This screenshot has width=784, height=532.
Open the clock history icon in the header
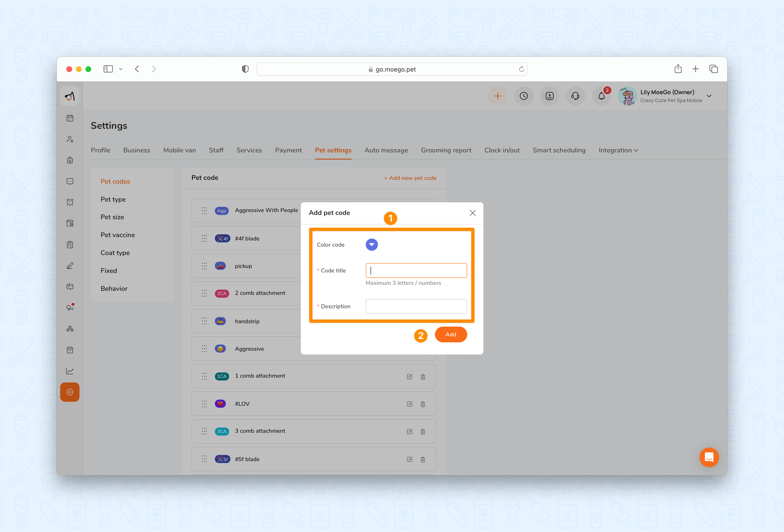524,96
